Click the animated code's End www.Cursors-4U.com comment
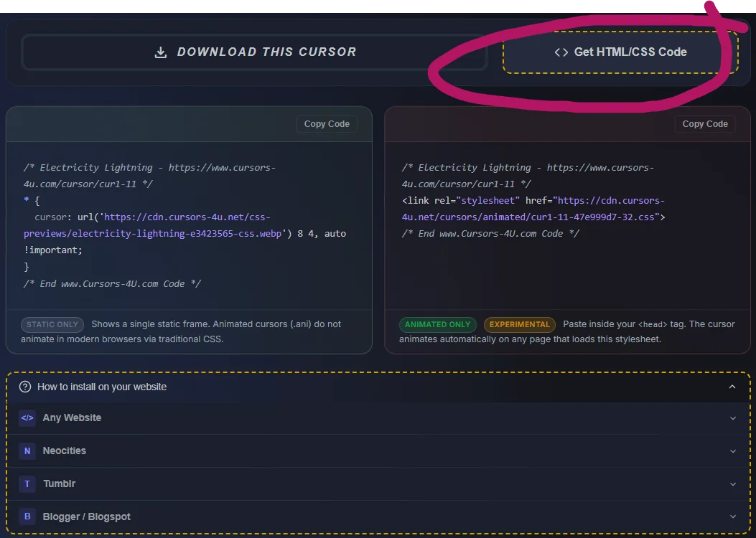The height and width of the screenshot is (538, 756). [490, 234]
